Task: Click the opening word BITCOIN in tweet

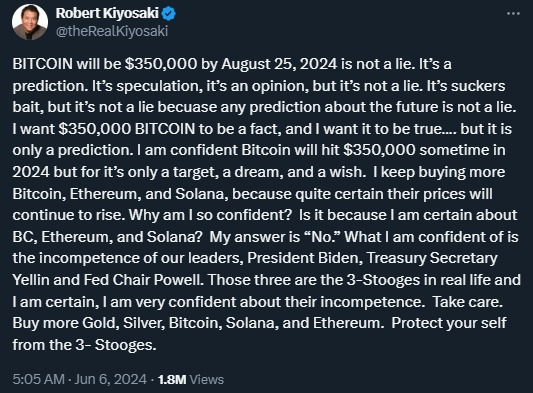Action: click(x=42, y=64)
